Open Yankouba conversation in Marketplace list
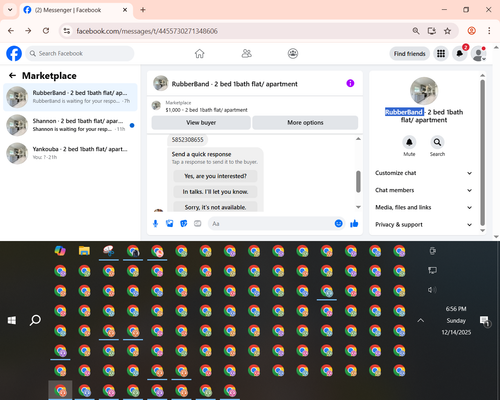Viewport: 500px width, 400px height. (x=70, y=153)
